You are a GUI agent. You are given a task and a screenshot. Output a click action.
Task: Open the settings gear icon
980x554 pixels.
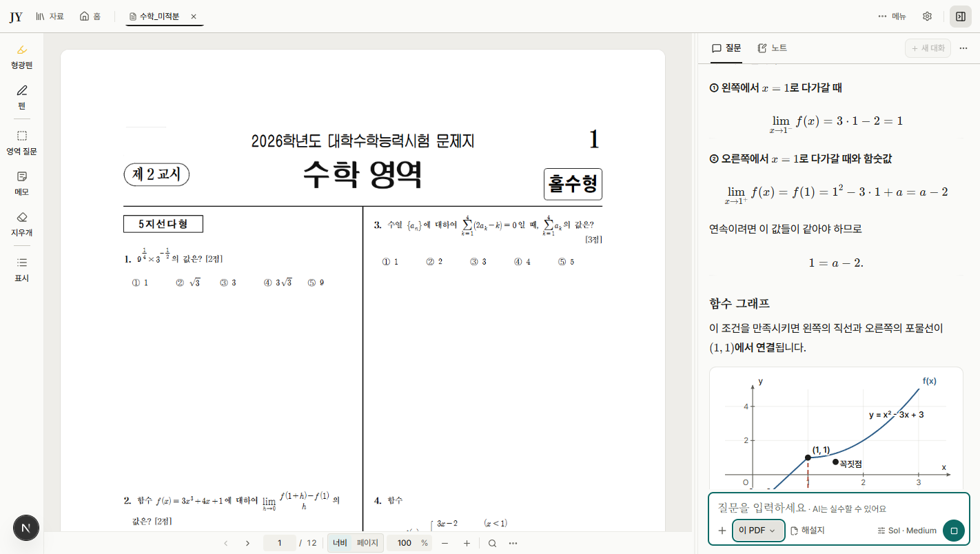[x=927, y=17]
